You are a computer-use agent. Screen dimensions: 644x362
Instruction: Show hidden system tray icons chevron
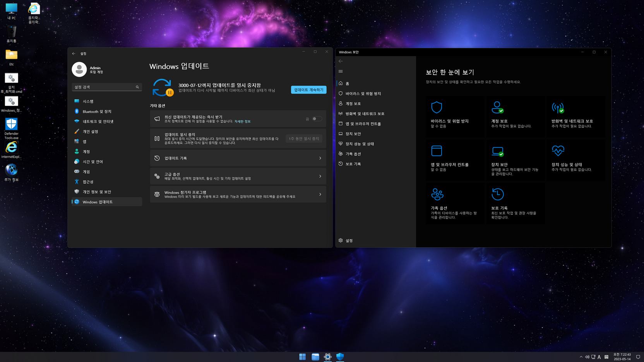(x=581, y=357)
